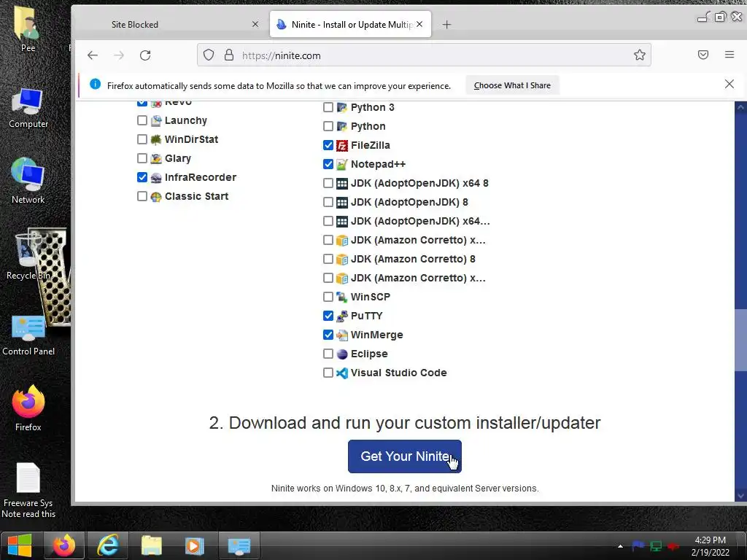Click the JDK (Amazon Corretto) 8 icon
Image resolution: width=747 pixels, height=560 pixels.
(341, 260)
